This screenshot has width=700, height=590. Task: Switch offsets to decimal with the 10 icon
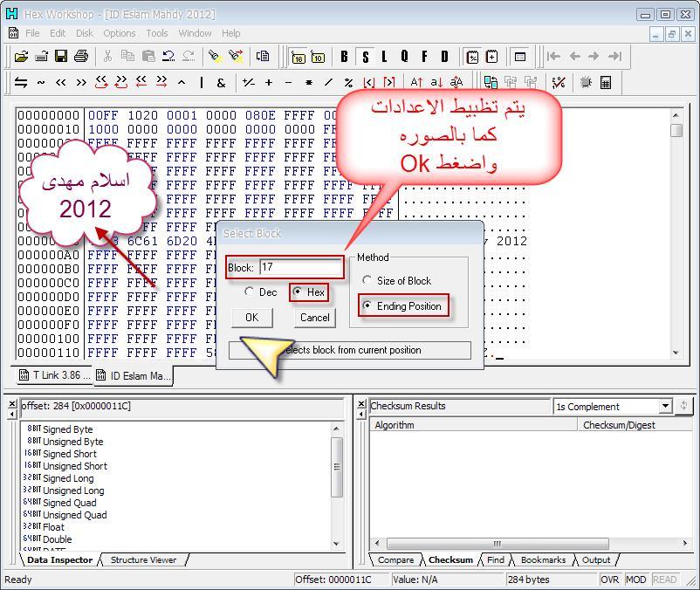point(318,57)
